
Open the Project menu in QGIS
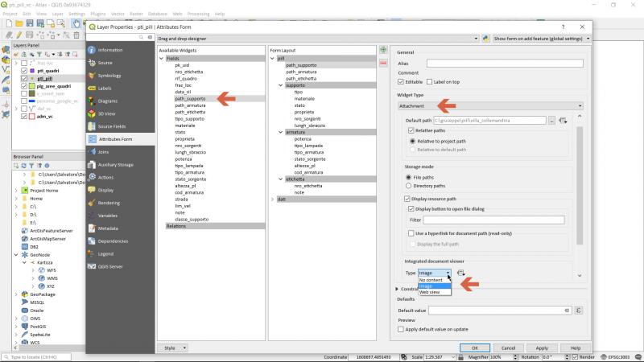point(10,14)
